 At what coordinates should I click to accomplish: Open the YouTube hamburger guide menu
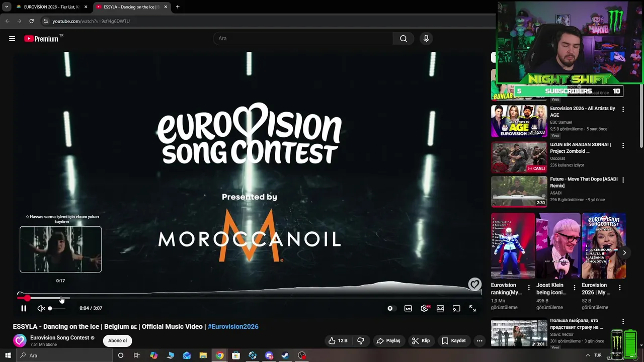pyautogui.click(x=12, y=39)
